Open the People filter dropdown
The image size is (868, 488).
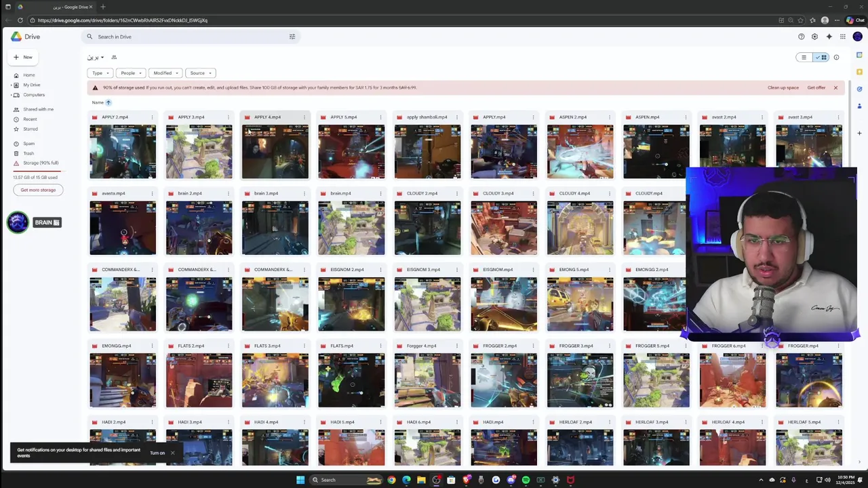[131, 73]
